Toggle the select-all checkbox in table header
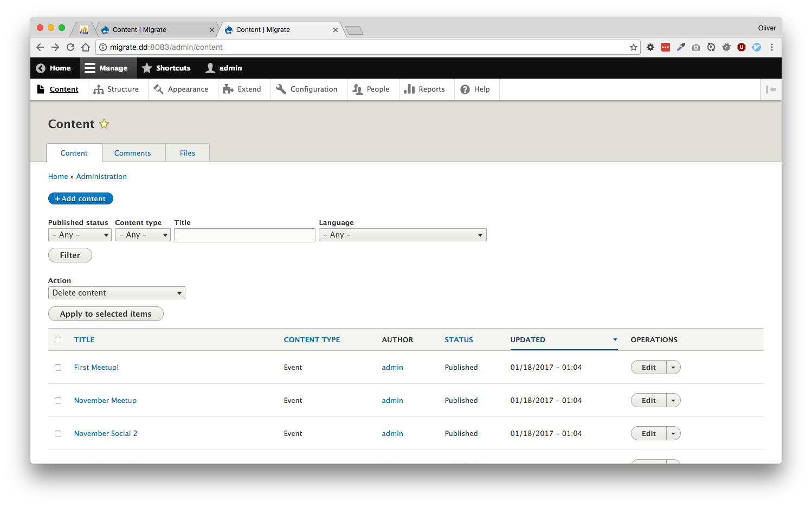Viewport: 812px width, 507px height. [x=58, y=340]
